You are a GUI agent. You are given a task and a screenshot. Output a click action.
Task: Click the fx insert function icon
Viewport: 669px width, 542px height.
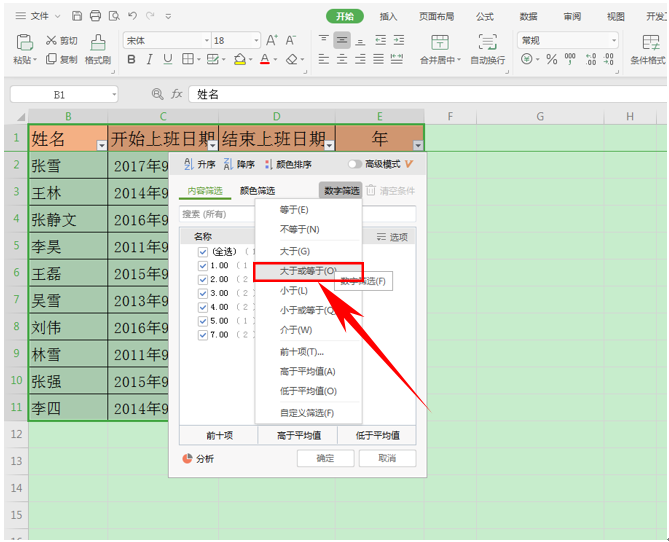177,94
